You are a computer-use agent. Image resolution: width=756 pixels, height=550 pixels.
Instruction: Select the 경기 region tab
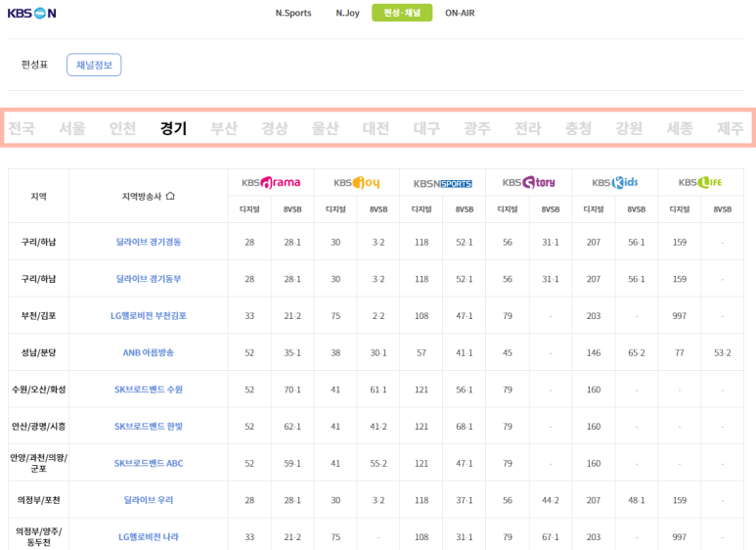click(x=173, y=128)
